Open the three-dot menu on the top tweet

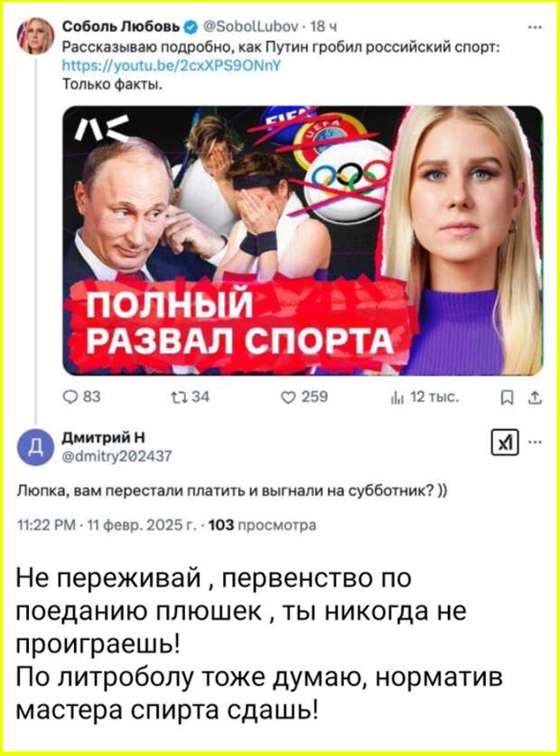(x=535, y=27)
